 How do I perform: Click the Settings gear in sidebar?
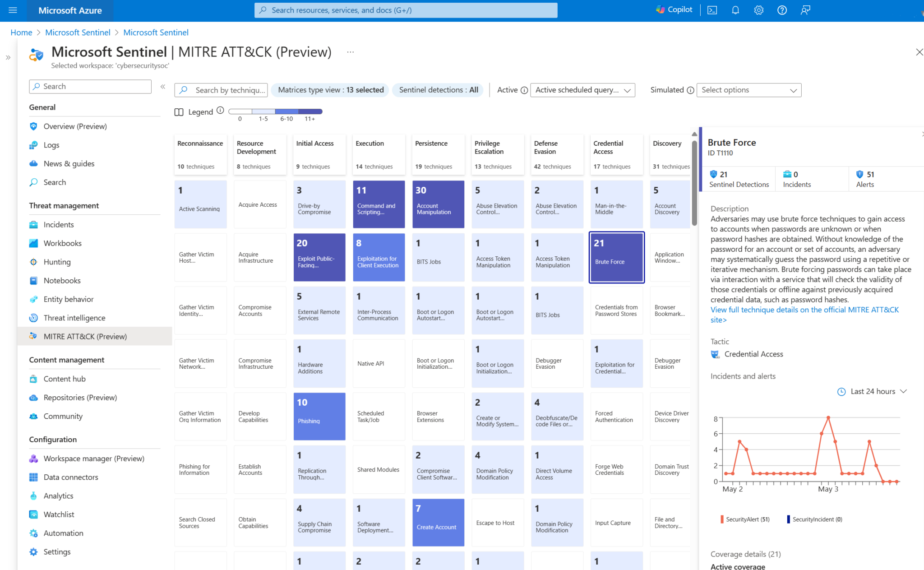click(33, 551)
